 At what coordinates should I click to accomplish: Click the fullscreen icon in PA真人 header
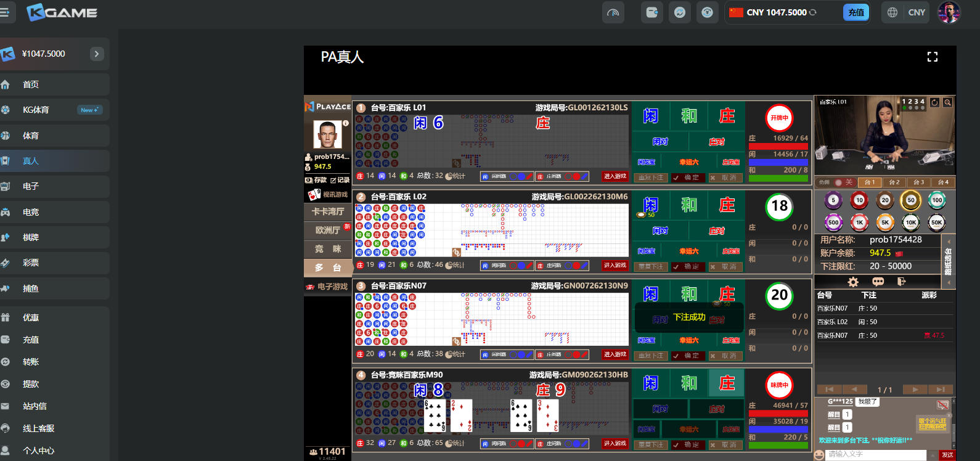tap(932, 57)
